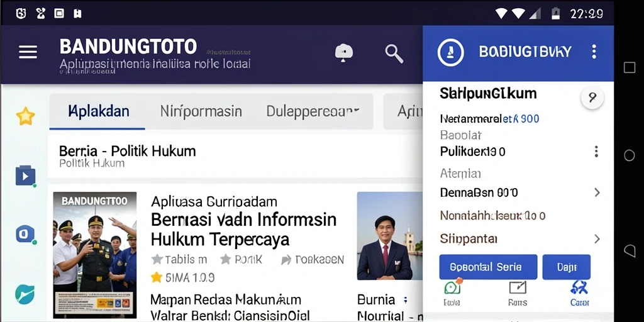Open the partially visible Apiu tab
Screen dimensions: 644x322
tap(403, 111)
